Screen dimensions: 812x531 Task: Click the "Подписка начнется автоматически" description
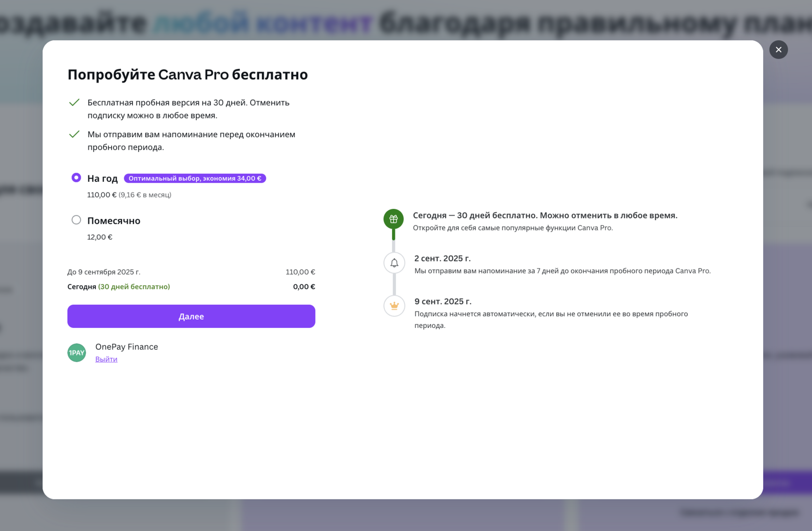coord(551,320)
